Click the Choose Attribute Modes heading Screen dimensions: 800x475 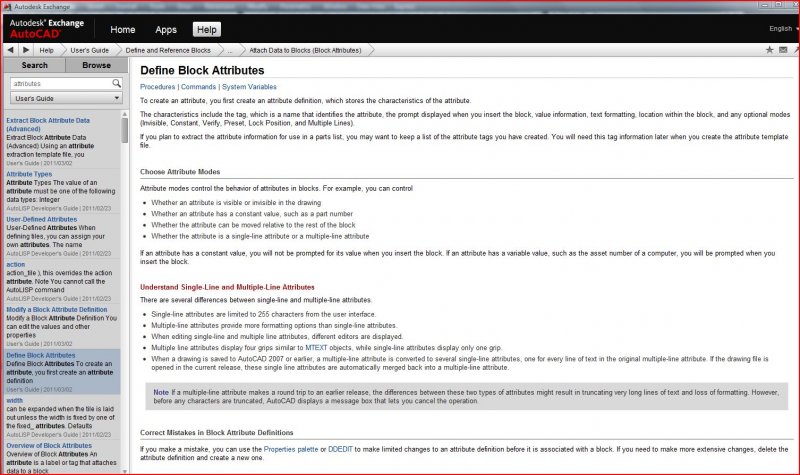tap(180, 171)
